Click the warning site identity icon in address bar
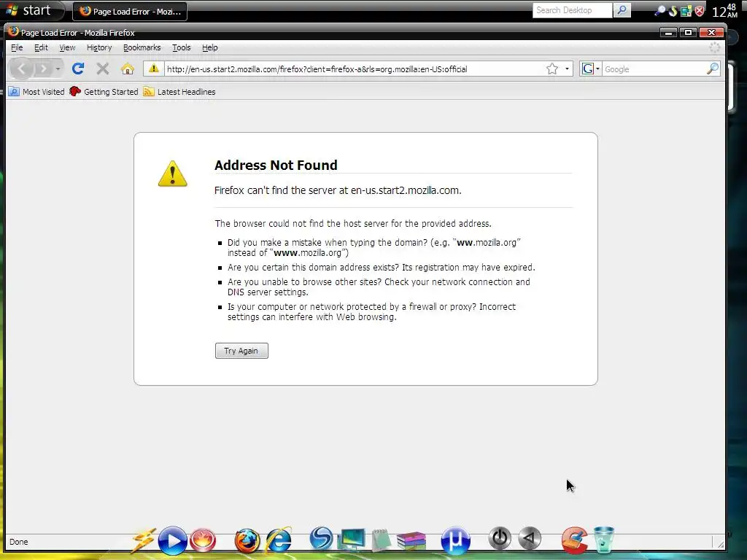The height and width of the screenshot is (560, 747). 153,69
